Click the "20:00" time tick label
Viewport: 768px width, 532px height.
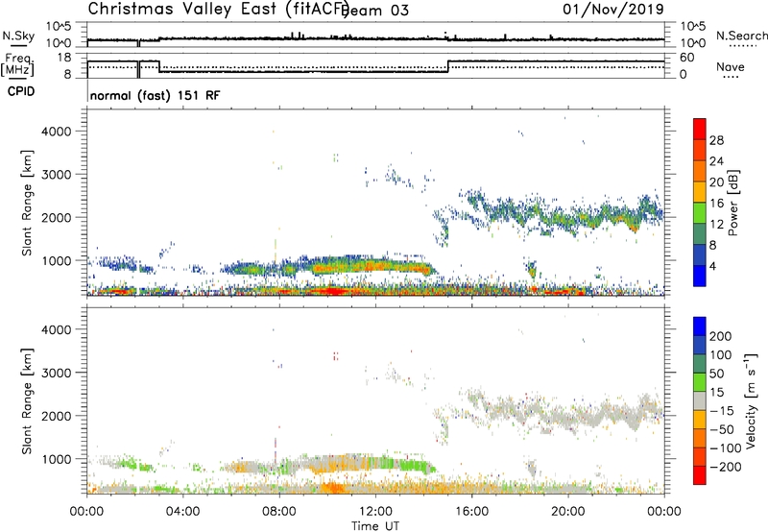click(568, 512)
